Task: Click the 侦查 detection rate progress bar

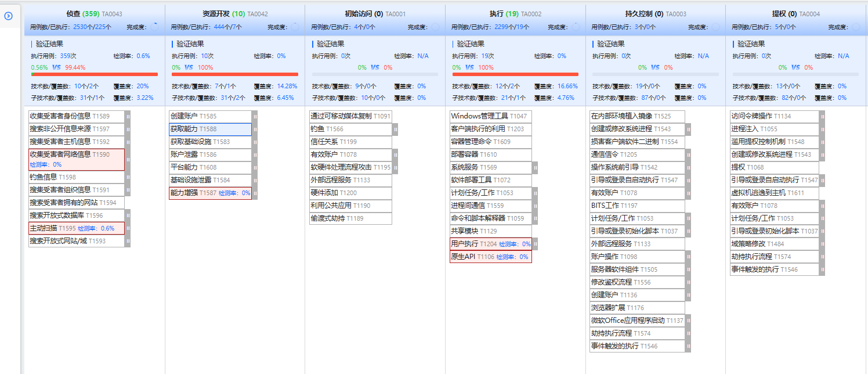Action: (94, 74)
